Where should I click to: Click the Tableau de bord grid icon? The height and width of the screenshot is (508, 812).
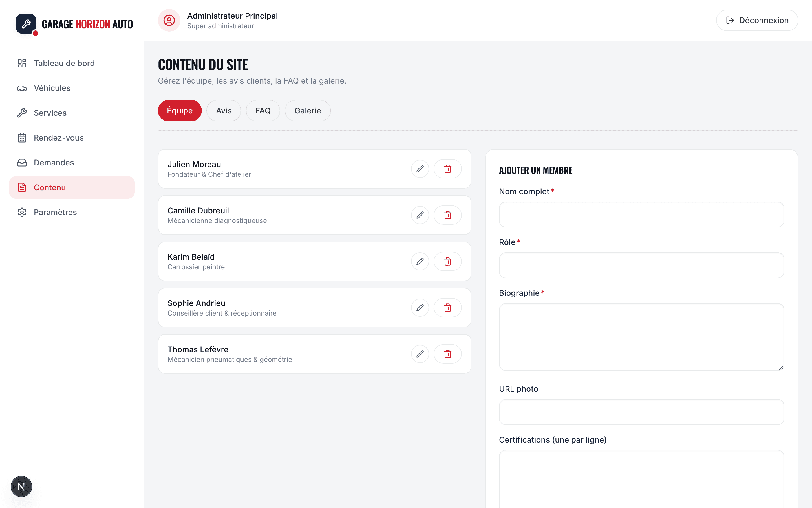pyautogui.click(x=22, y=63)
